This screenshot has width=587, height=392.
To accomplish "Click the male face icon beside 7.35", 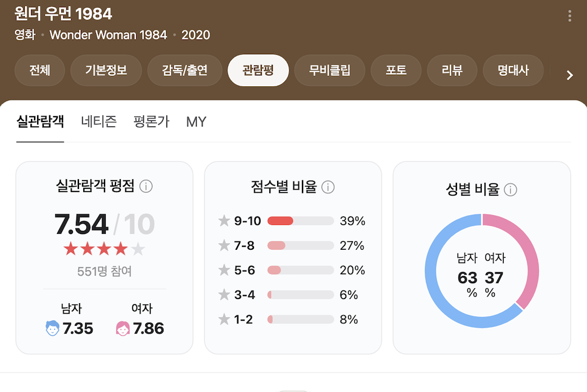I will [52, 328].
